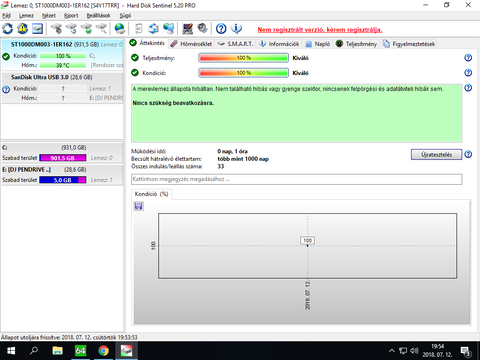Click the speaker sound toolbar icon

[203, 29]
